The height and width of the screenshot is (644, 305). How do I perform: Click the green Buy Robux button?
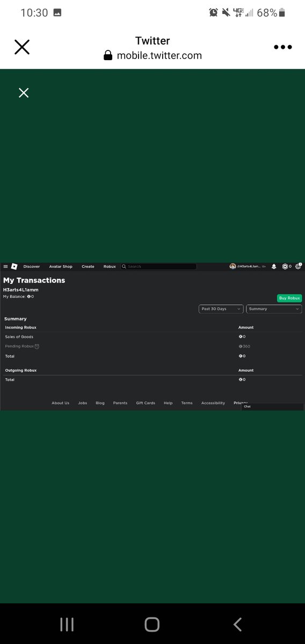(x=289, y=298)
